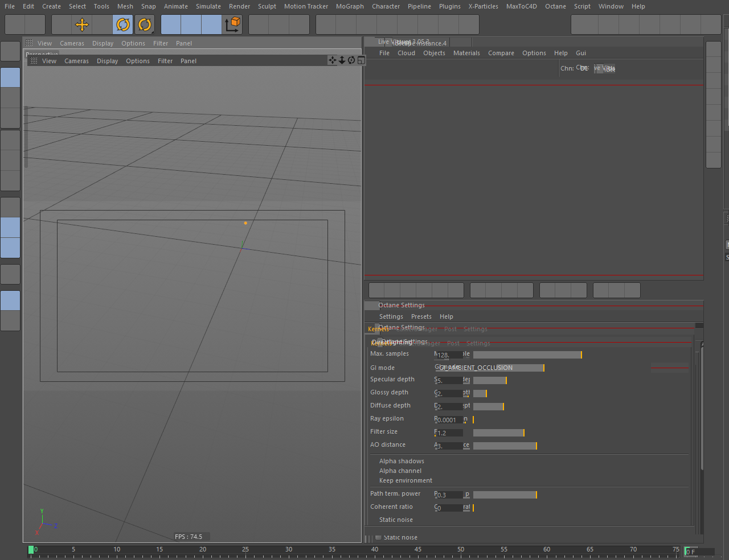This screenshot has width=729, height=560.
Task: Open the Script menu
Action: coord(582,6)
